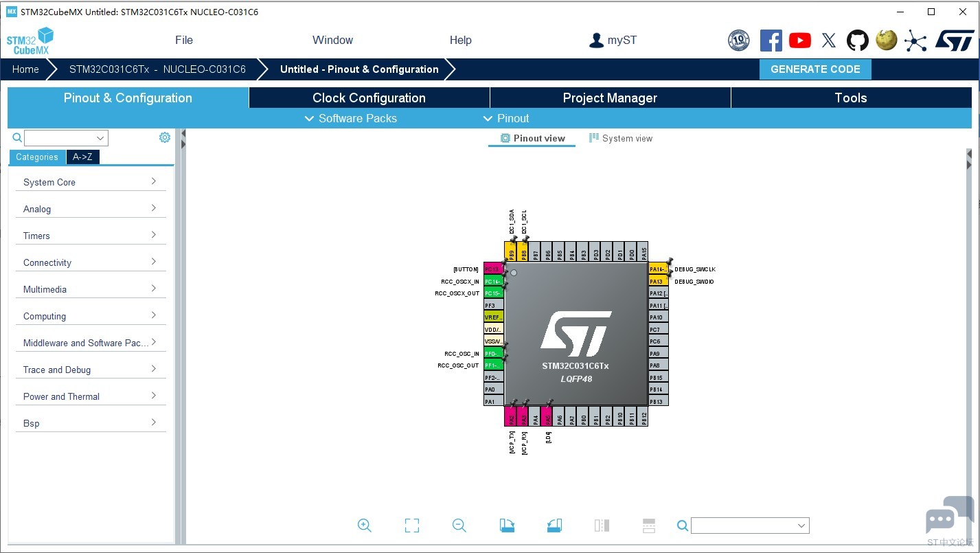The image size is (980, 553).
Task: Click the GENERATE CODE button
Action: pyautogui.click(x=815, y=69)
